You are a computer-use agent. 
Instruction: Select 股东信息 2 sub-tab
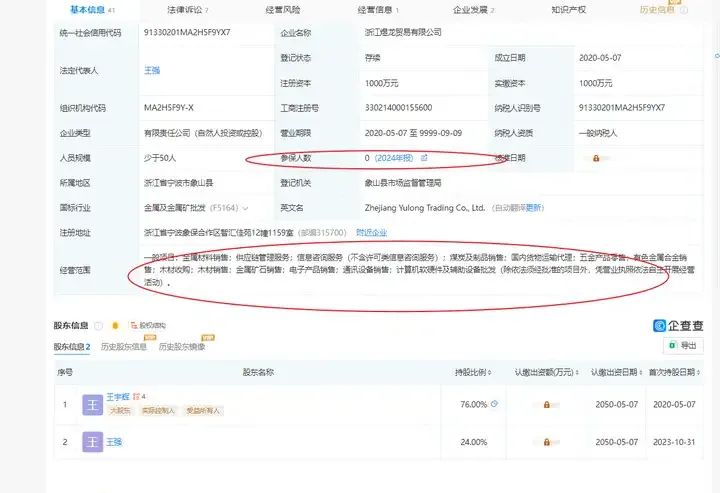[x=72, y=347]
